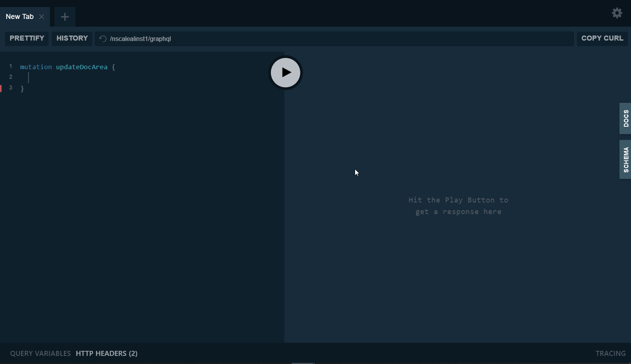Open the HTTP HEADERS (2) pane

106,353
